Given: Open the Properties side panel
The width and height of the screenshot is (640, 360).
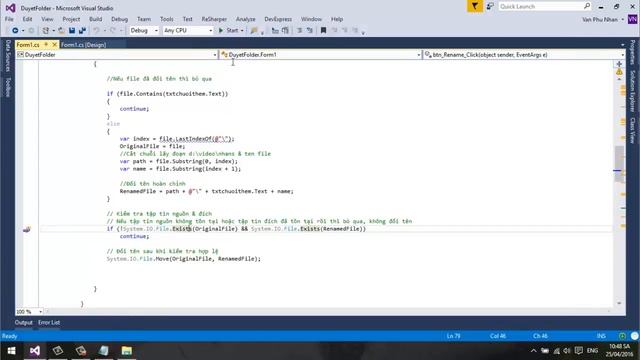Looking at the screenshot, I should point(633,52).
